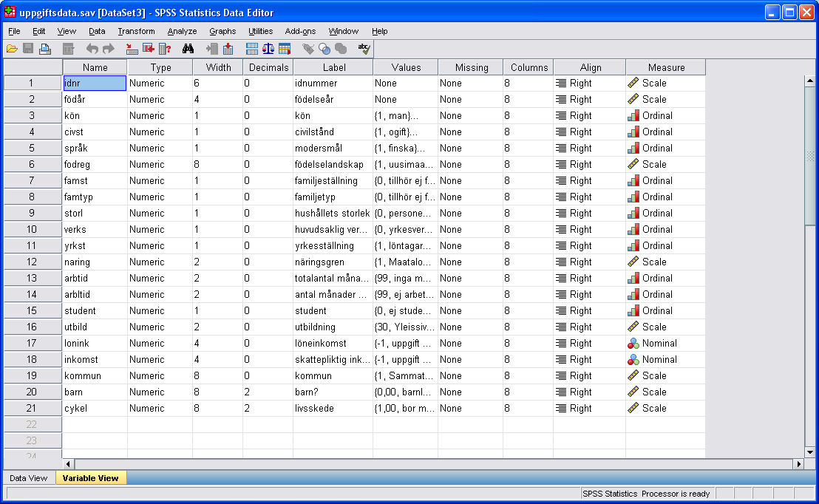The height and width of the screenshot is (504, 819).
Task: Open the Variables info icon with question mark
Action: [x=165, y=49]
